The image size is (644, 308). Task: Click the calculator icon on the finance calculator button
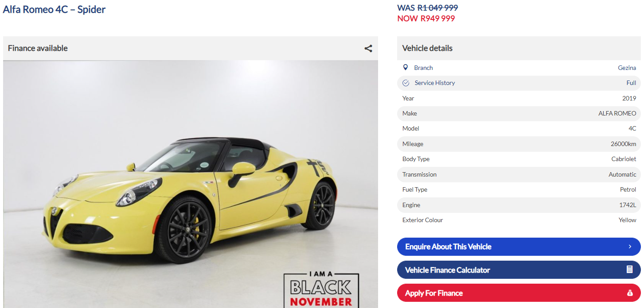(x=629, y=269)
